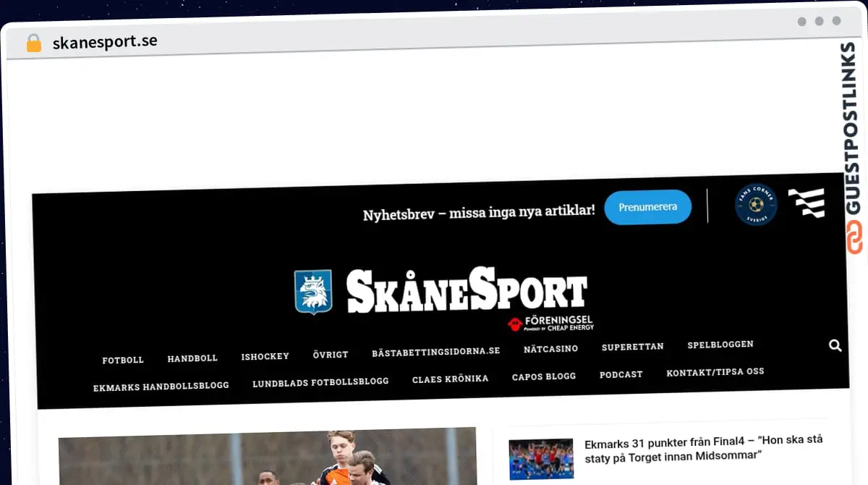The width and height of the screenshot is (868, 485).
Task: Select the Övrigt menu item
Action: pyautogui.click(x=331, y=355)
